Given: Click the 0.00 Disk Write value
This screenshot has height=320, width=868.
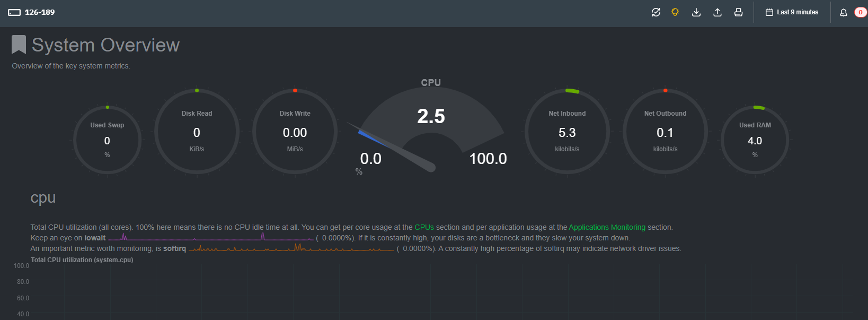Looking at the screenshot, I should tap(295, 133).
